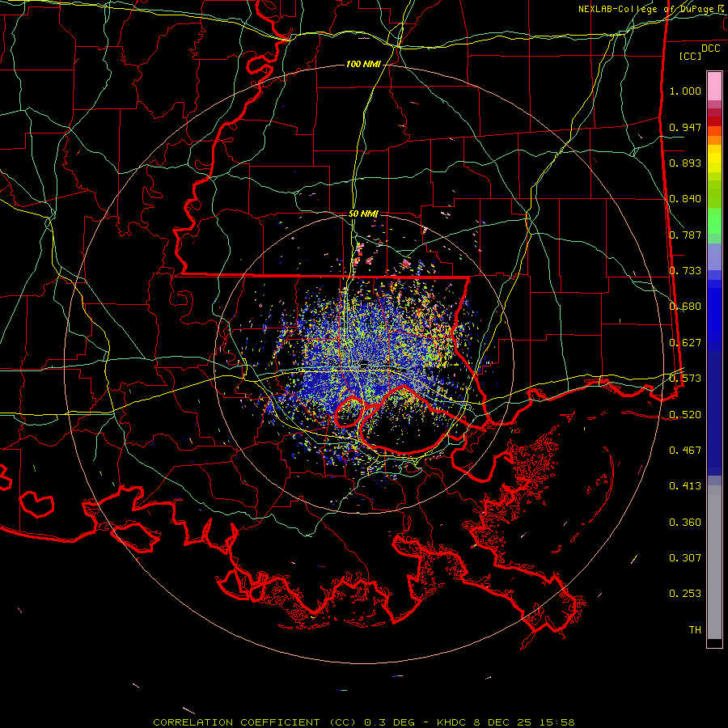Click the 0.360 legend value
The height and width of the screenshot is (728, 728).
pos(685,523)
